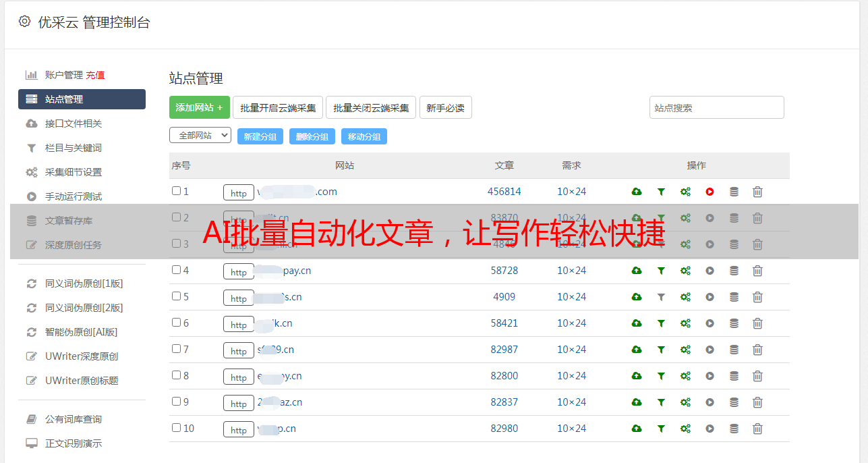Open the database icon in row 4
Viewport: 868px width, 463px height.
coord(734,271)
